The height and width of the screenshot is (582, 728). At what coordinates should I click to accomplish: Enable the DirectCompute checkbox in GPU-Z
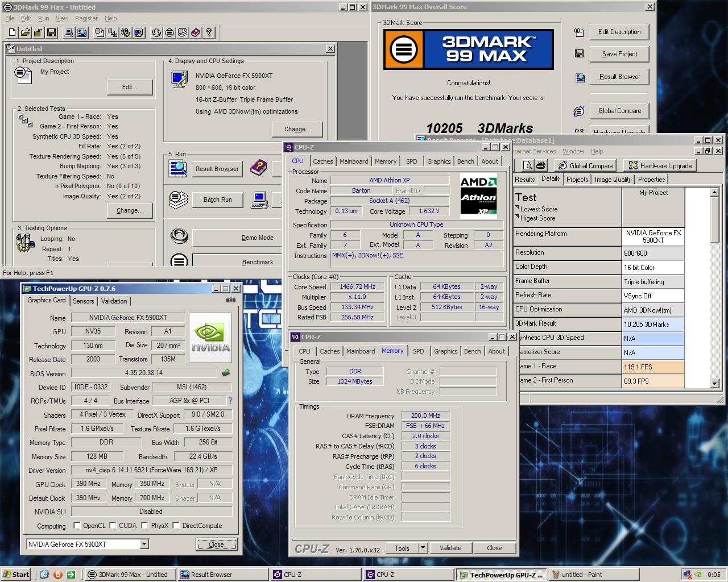tap(176, 526)
